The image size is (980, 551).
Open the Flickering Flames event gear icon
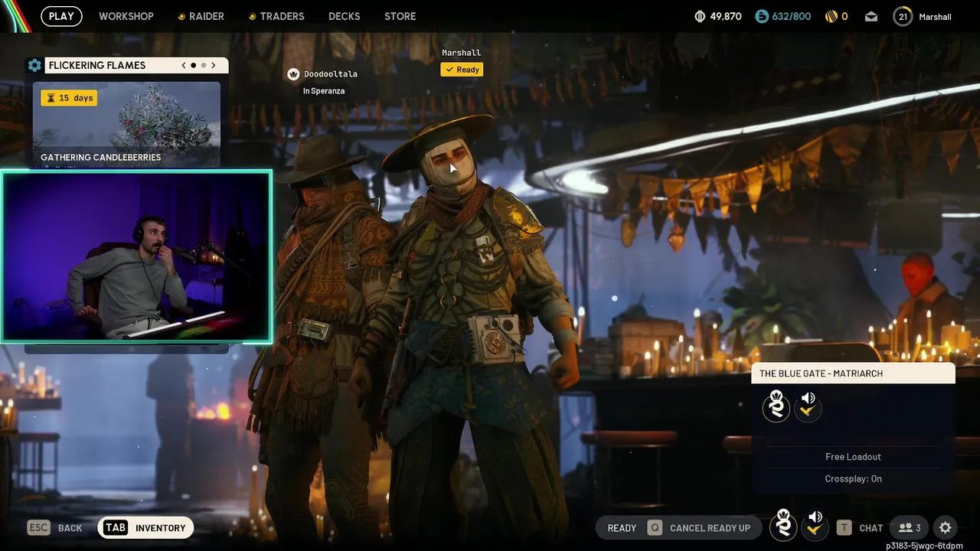[x=34, y=65]
